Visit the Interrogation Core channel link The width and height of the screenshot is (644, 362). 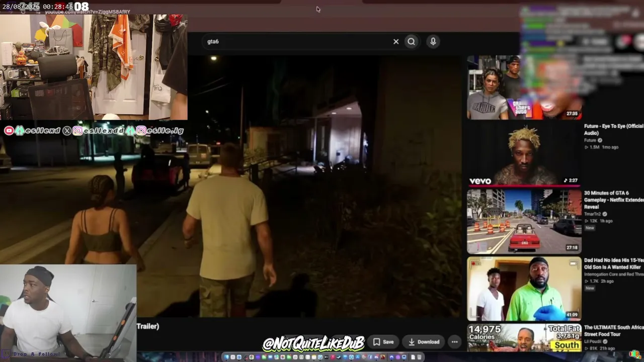point(614,275)
